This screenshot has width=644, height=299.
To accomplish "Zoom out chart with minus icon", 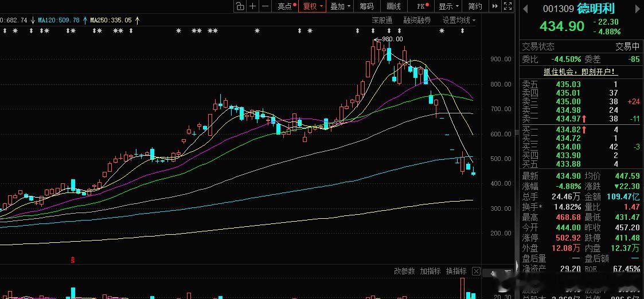I will tap(266, 6).
